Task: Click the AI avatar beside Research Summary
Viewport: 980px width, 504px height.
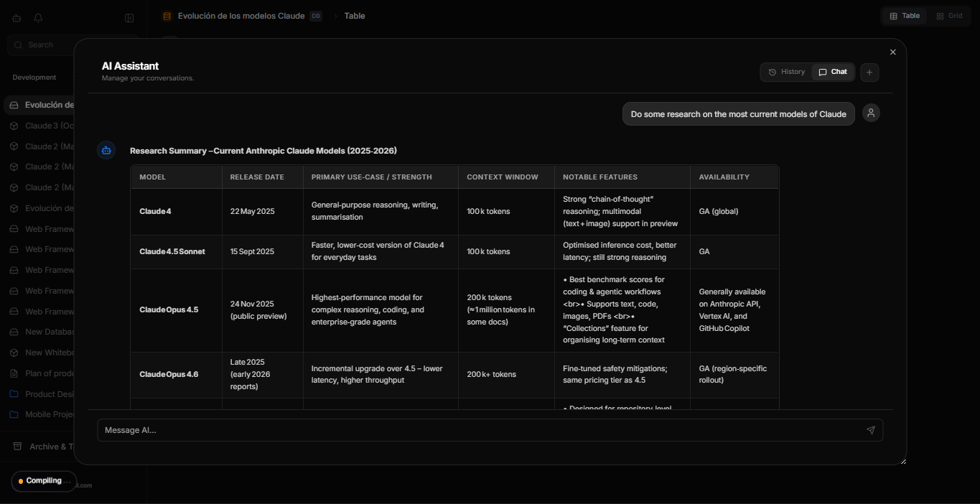Action: pyautogui.click(x=106, y=150)
